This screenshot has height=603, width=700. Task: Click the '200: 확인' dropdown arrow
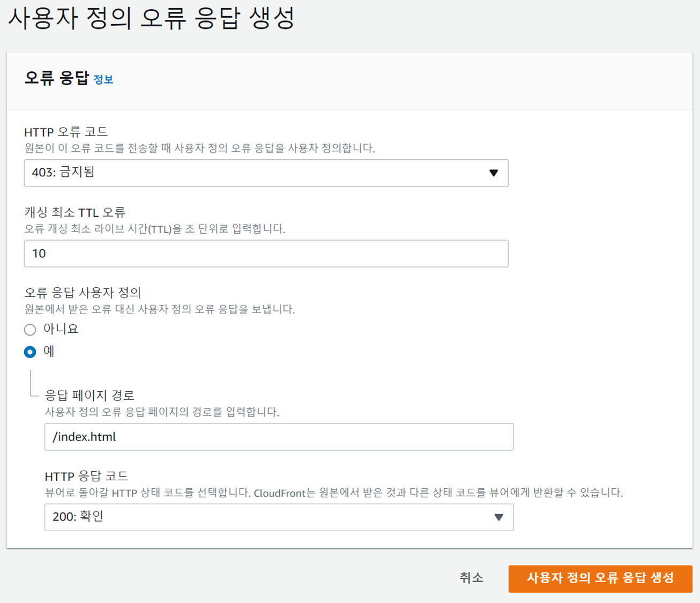[x=499, y=517]
